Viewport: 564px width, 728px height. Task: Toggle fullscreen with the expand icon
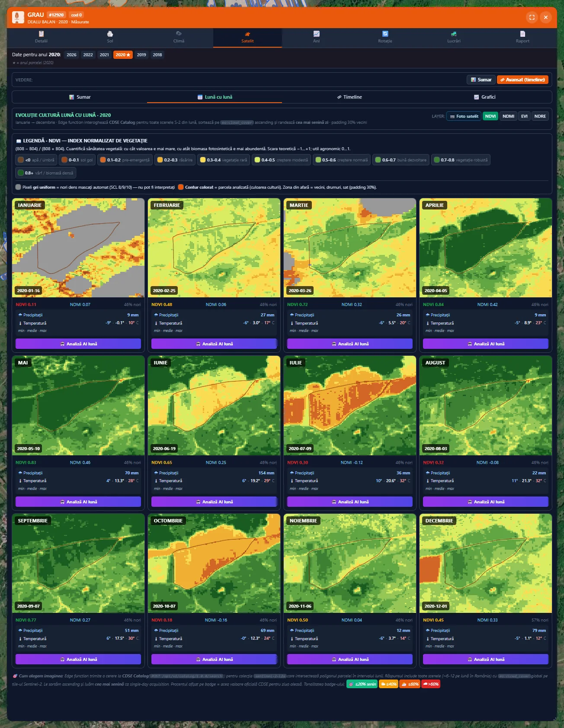point(532,17)
